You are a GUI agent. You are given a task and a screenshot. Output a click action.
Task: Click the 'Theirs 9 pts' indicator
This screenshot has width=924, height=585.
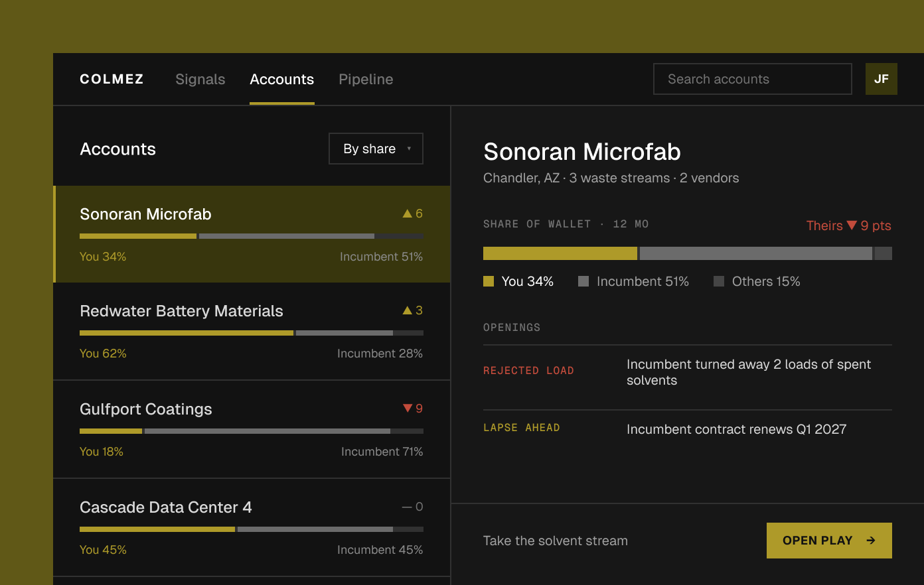pos(849,226)
